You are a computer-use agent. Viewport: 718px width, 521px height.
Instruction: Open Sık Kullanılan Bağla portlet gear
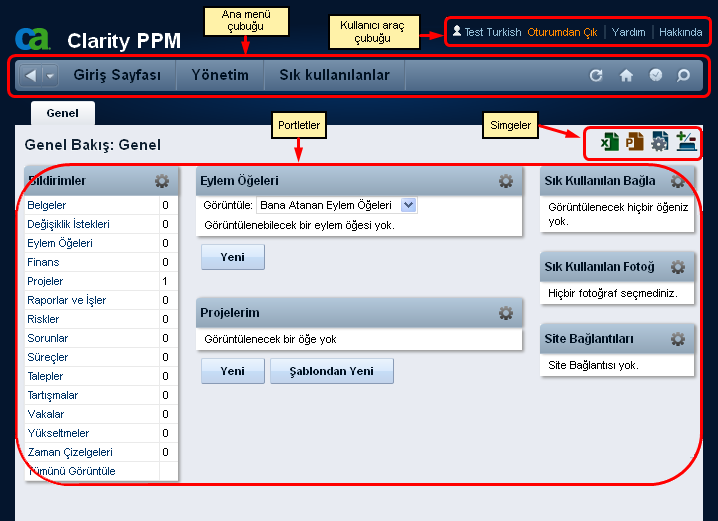point(678,181)
